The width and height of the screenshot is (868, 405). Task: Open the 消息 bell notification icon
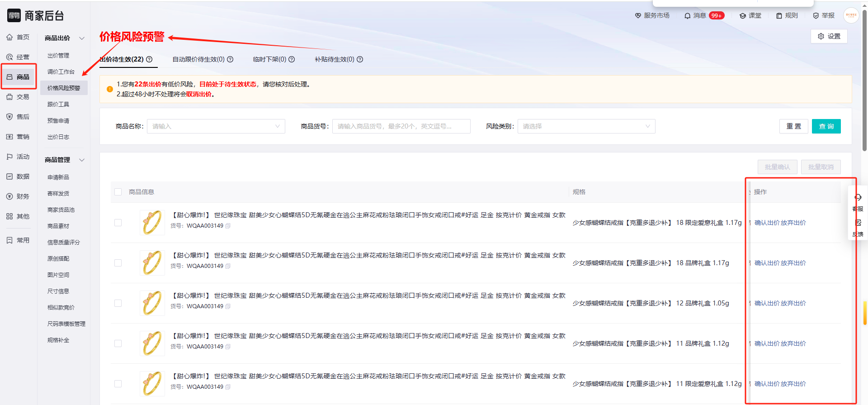687,16
